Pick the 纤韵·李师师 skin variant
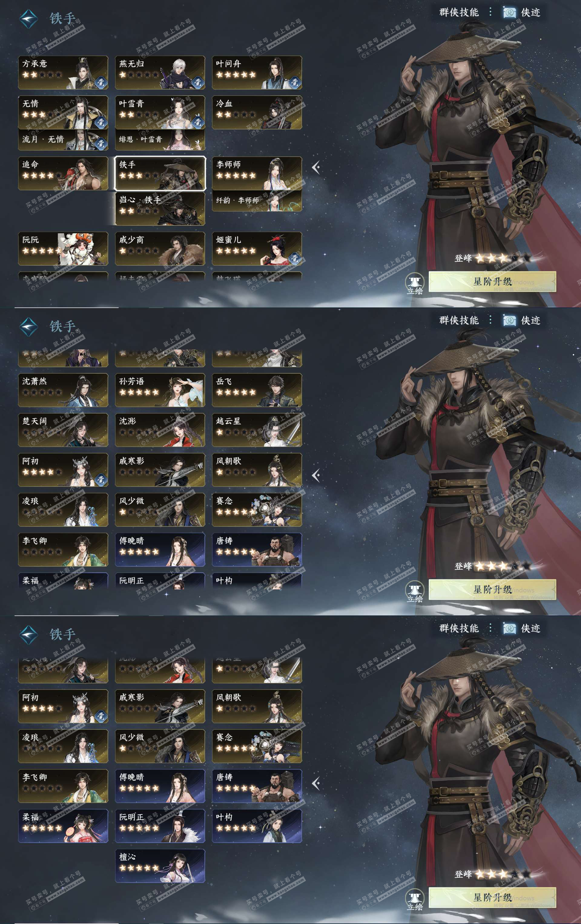Screen dimensions: 581x924 point(257,201)
